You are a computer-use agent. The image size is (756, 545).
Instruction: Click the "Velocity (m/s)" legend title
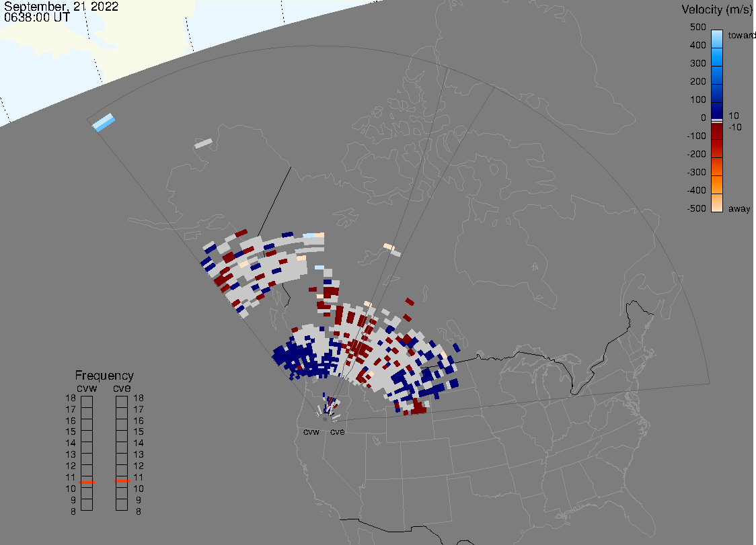(718, 9)
